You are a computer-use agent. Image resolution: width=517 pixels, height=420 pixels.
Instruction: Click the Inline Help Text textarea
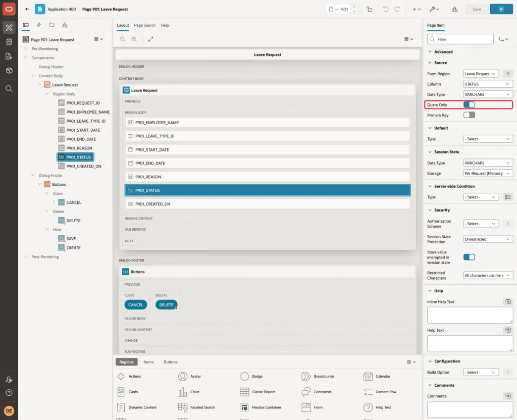[x=470, y=315]
